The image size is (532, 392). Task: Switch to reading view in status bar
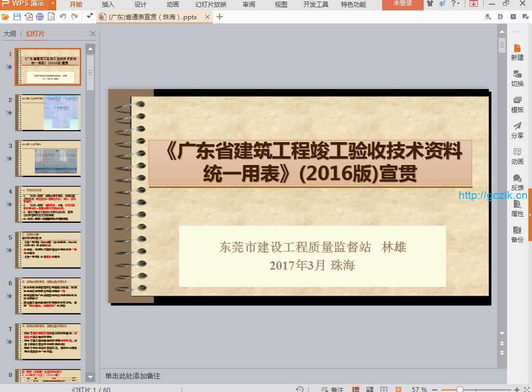[384, 389]
